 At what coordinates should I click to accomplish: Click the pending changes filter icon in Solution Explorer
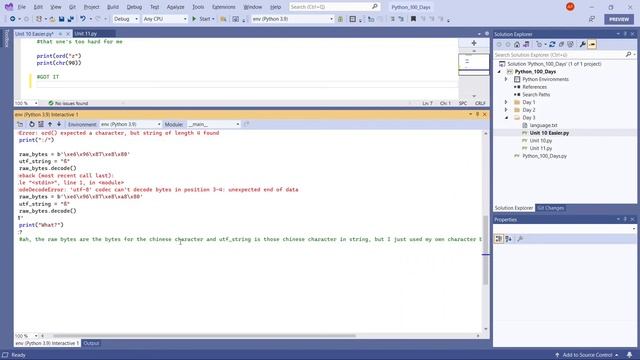[540, 44]
